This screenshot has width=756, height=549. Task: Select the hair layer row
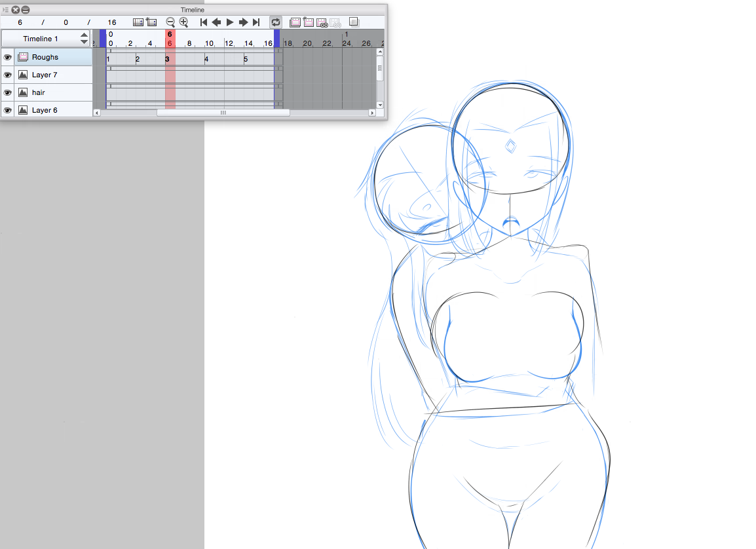[x=53, y=92]
